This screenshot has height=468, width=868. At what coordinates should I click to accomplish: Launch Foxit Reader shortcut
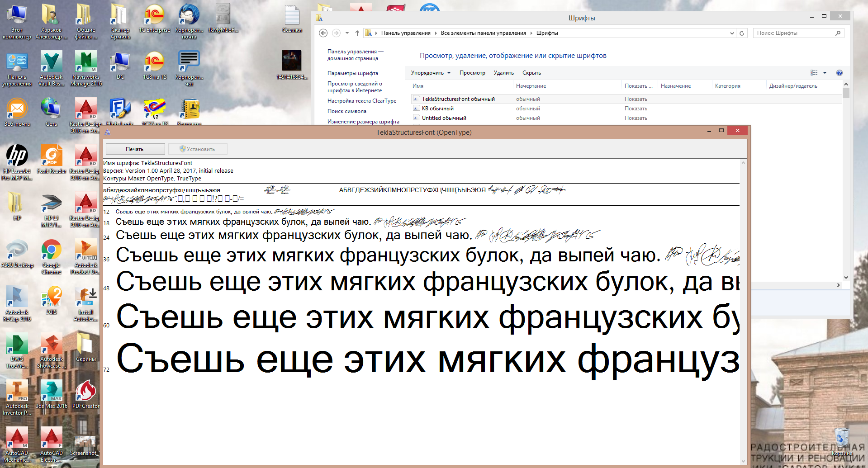point(51,159)
